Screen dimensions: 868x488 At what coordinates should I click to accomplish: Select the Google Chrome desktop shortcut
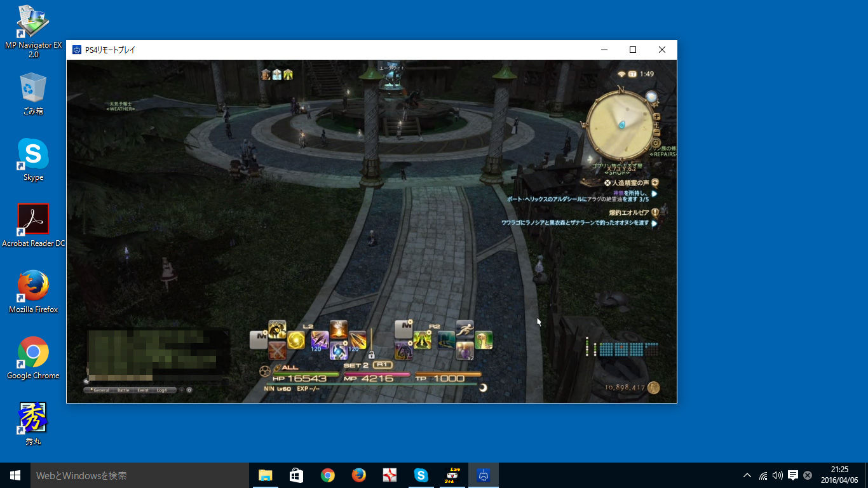pos(33,358)
